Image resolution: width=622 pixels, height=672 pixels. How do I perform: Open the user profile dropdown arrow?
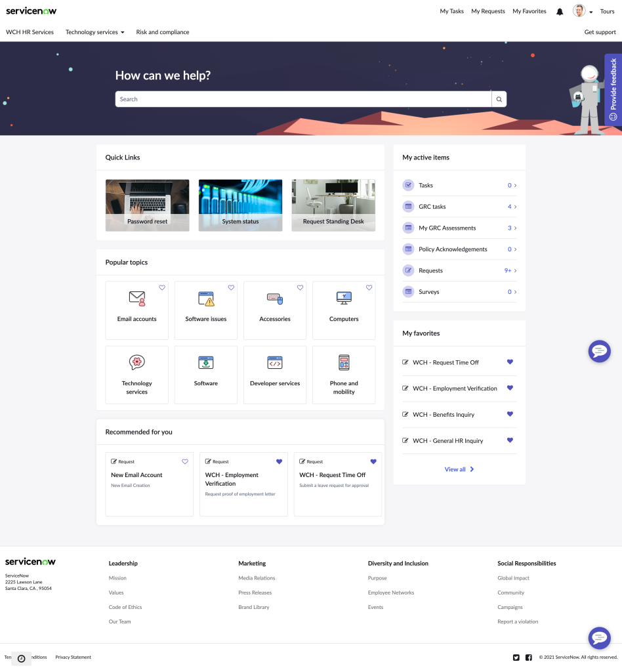(x=591, y=12)
